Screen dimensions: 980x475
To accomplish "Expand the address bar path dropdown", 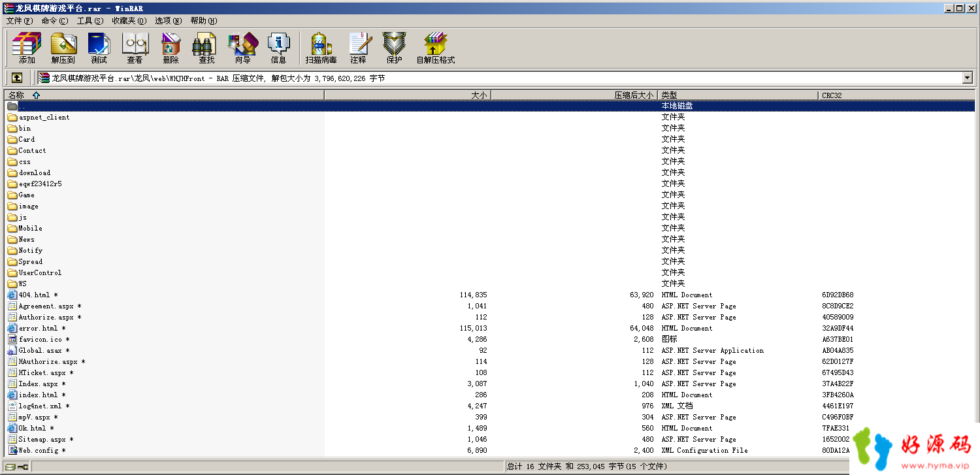I will coord(968,78).
